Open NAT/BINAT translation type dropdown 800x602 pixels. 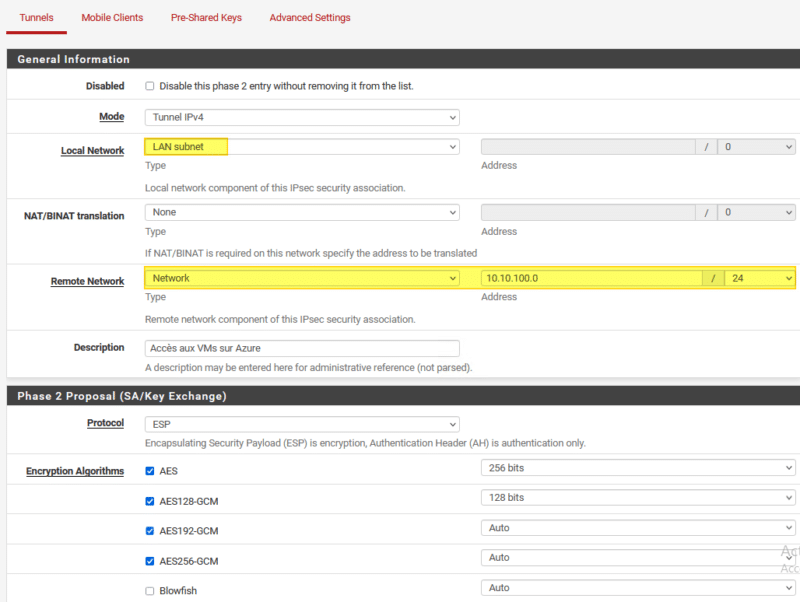pyautogui.click(x=302, y=213)
